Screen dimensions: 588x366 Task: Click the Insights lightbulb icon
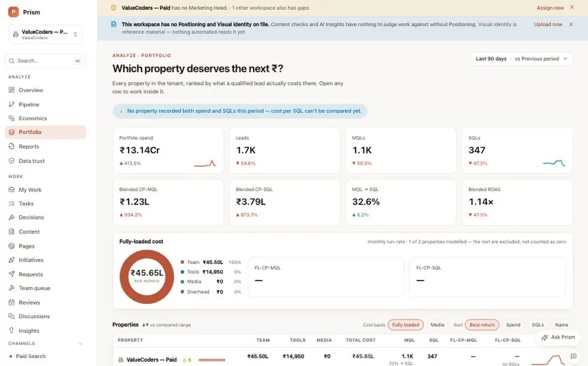(x=12, y=330)
